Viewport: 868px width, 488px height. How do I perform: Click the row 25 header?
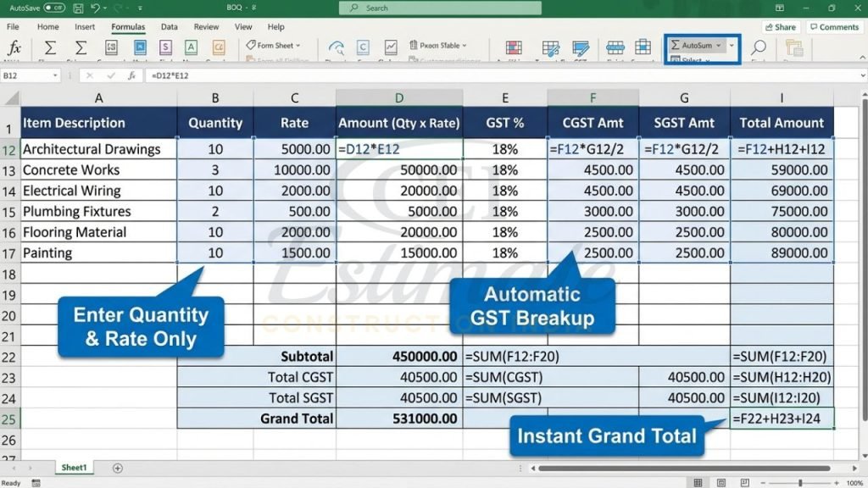click(x=8, y=419)
